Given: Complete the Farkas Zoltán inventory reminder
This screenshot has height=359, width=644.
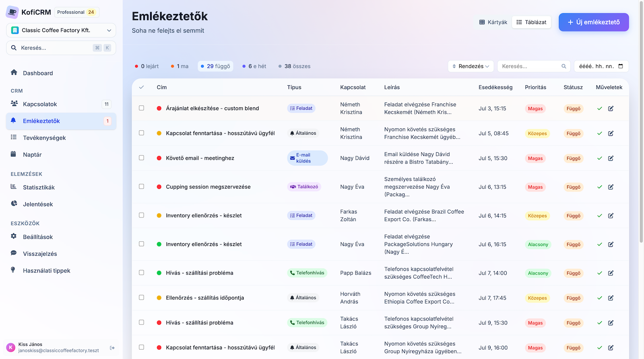Looking at the screenshot, I should pyautogui.click(x=600, y=216).
